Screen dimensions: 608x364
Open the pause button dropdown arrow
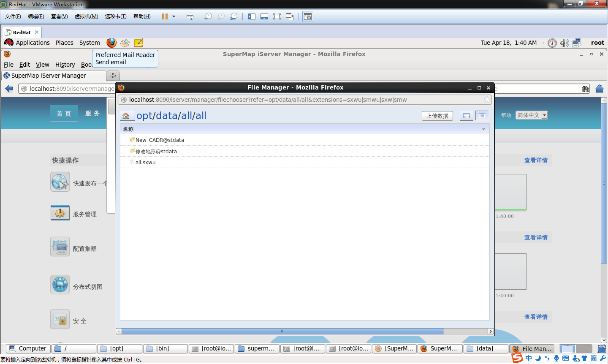[x=174, y=16]
